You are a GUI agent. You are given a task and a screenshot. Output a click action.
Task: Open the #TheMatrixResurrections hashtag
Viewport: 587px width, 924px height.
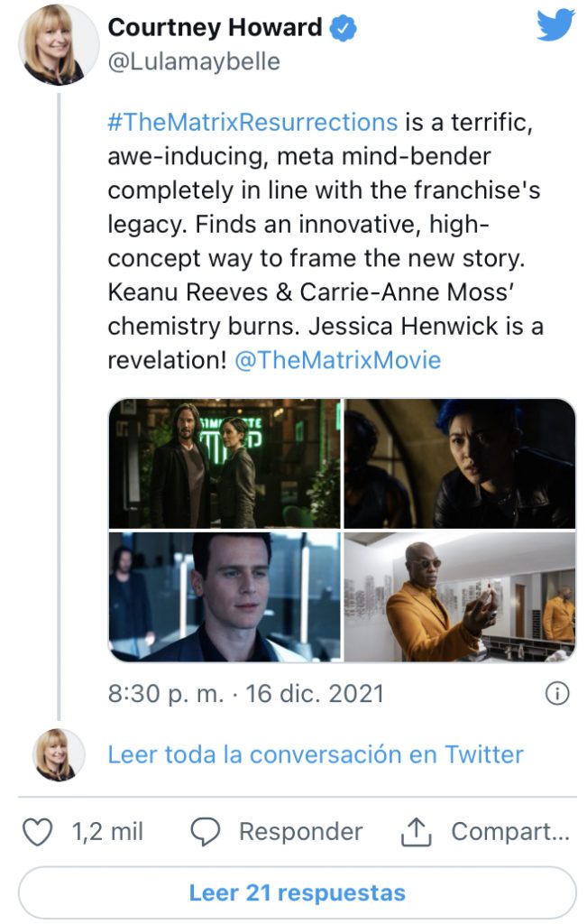click(252, 122)
